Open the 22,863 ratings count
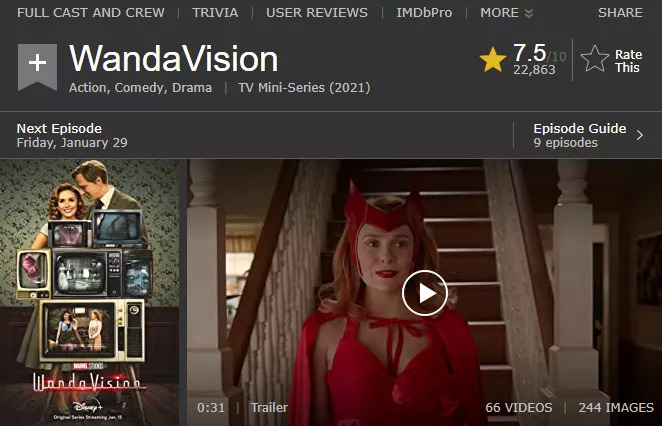The height and width of the screenshot is (426, 662). click(534, 70)
